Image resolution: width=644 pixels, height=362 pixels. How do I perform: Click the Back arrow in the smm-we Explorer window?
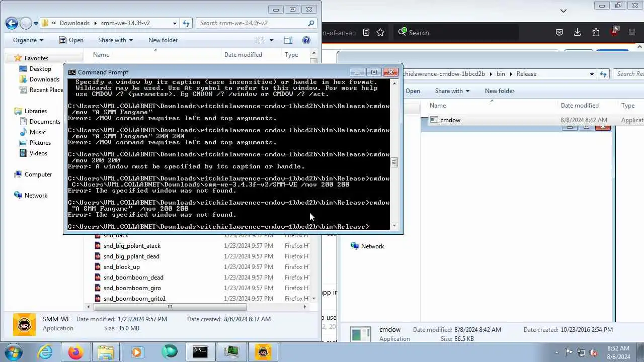point(12,23)
